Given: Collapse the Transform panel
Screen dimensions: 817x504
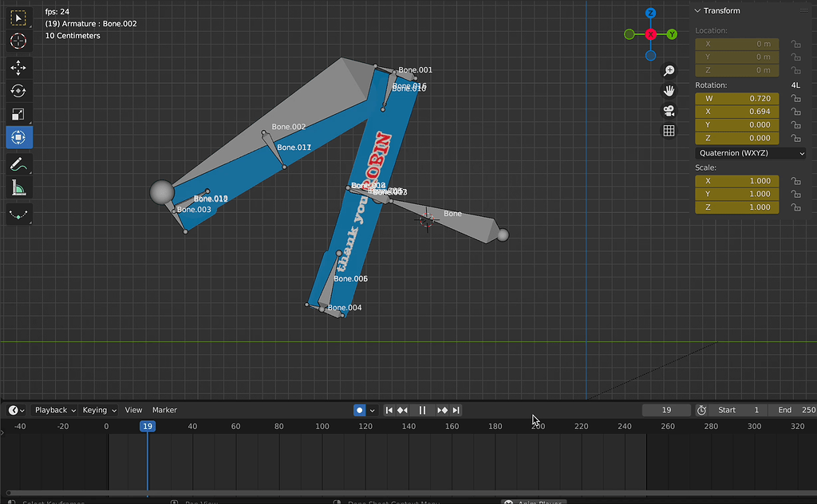Looking at the screenshot, I should click(697, 10).
